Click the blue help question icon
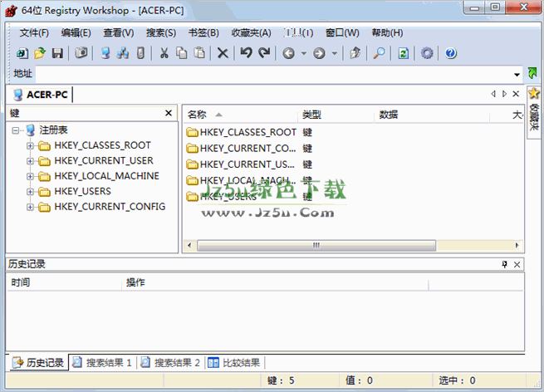The width and height of the screenshot is (544, 392). pyautogui.click(x=451, y=53)
